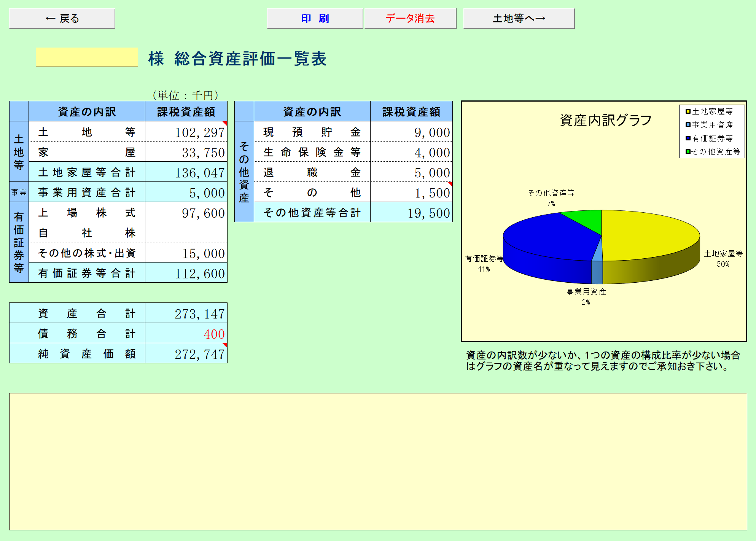
Task: Click the vertical その他資産 category header
Action: point(244,172)
